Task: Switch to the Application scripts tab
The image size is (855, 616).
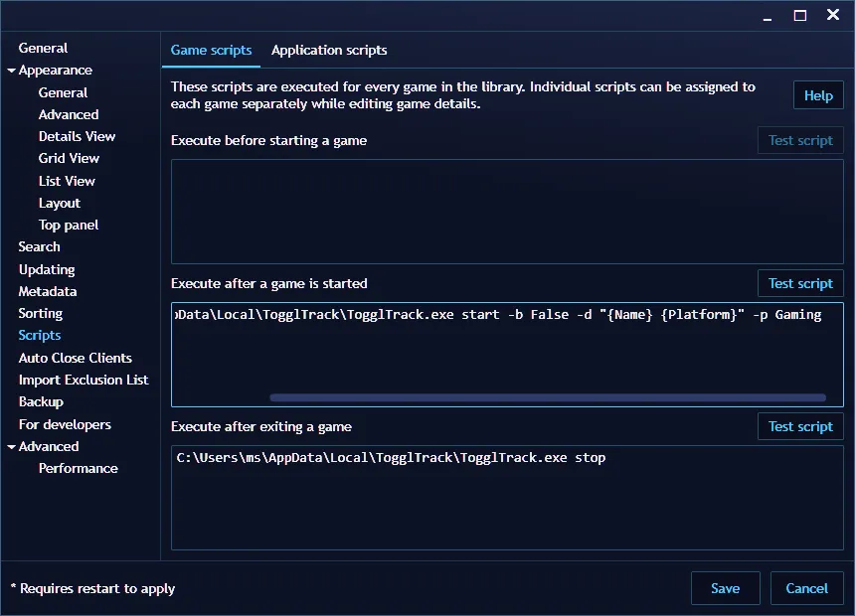Action: [x=329, y=50]
